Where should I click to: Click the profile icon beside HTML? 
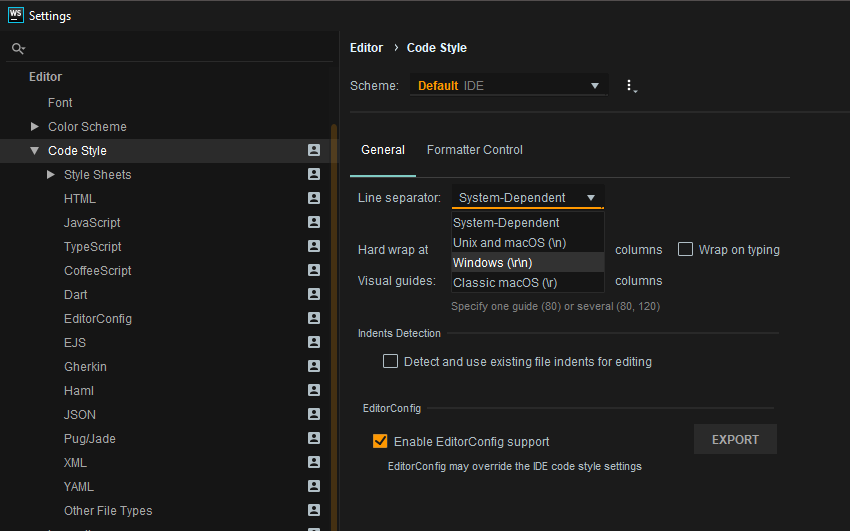pos(314,198)
